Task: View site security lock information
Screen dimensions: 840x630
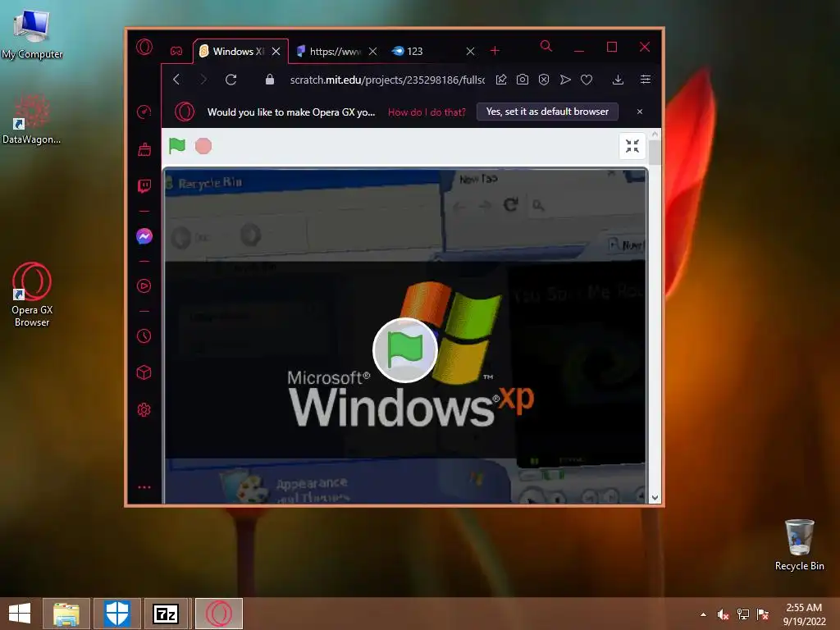Action: [270, 80]
